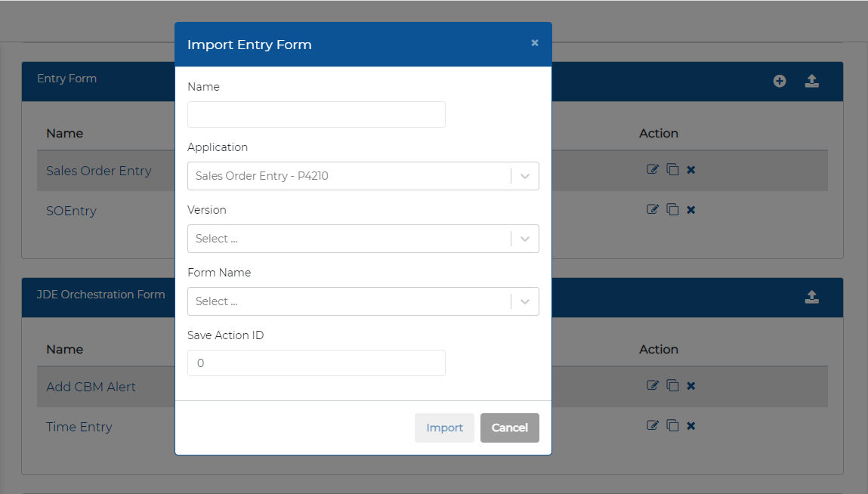868x494 pixels.
Task: Click the upload icon in Entry Form header
Action: pos(812,81)
